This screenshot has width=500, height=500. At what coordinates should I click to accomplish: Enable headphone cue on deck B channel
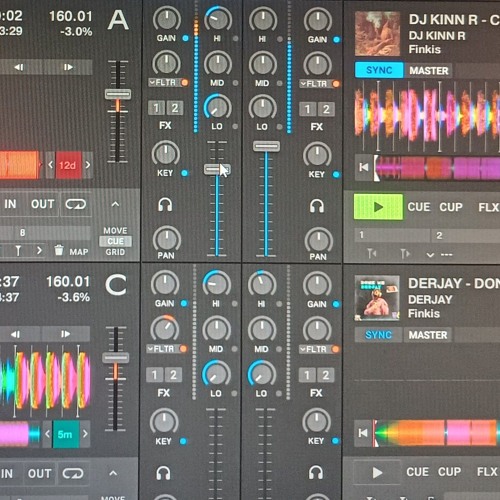pyautogui.click(x=317, y=206)
